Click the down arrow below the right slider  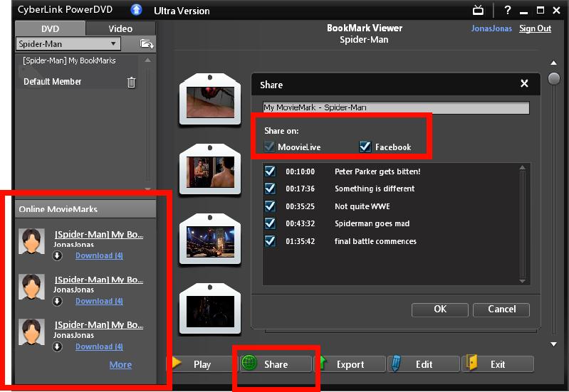554,344
